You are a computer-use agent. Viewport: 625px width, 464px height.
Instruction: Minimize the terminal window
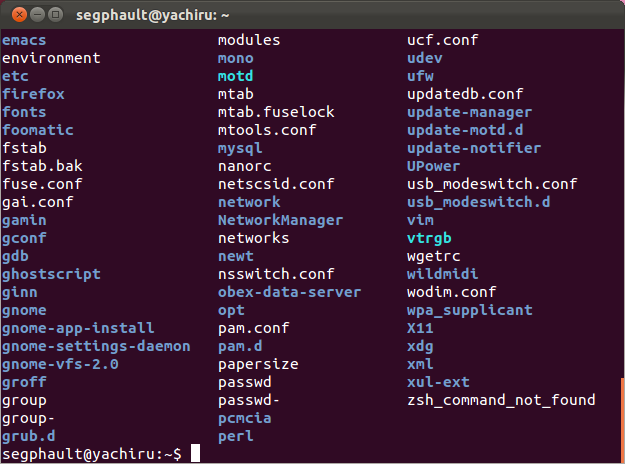37,15
